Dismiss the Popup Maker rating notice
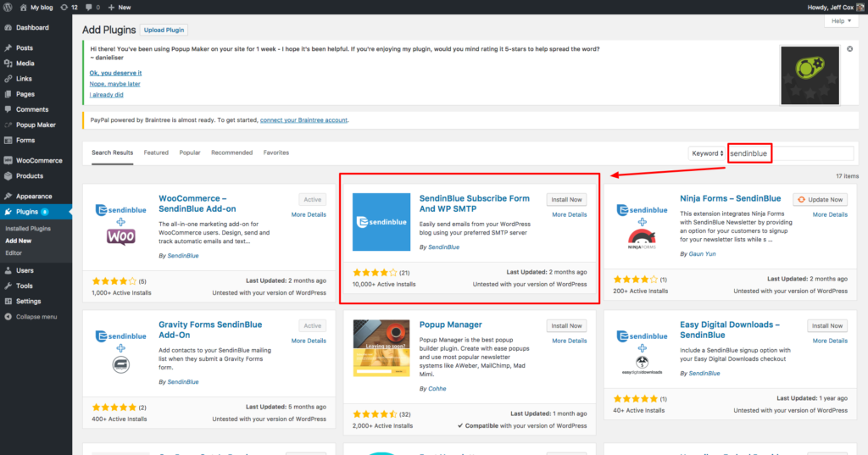 click(x=849, y=48)
